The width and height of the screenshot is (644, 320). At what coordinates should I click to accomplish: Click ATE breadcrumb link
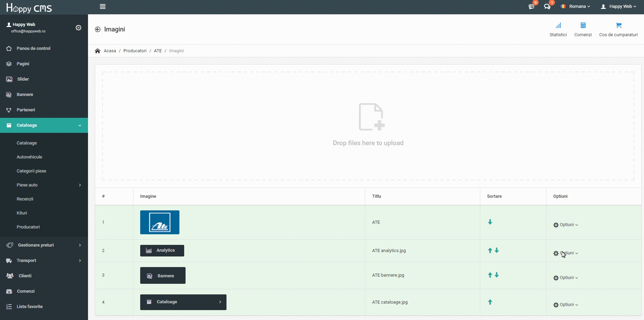pos(158,51)
